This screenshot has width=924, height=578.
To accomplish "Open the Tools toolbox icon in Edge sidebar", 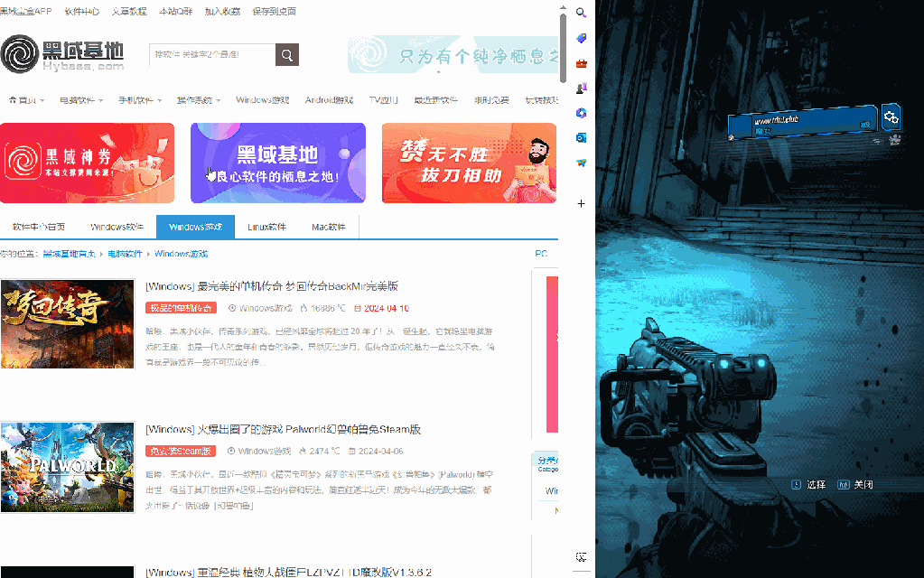I will (581, 63).
